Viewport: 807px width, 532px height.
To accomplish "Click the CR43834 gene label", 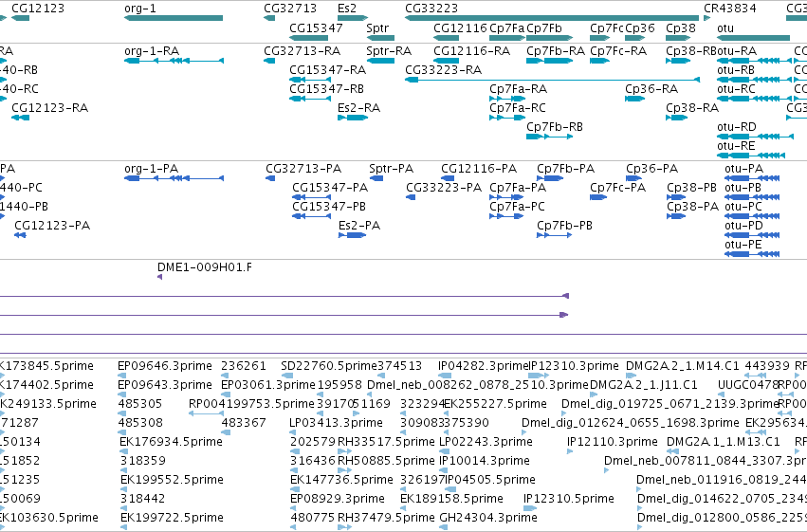I will click(730, 9).
